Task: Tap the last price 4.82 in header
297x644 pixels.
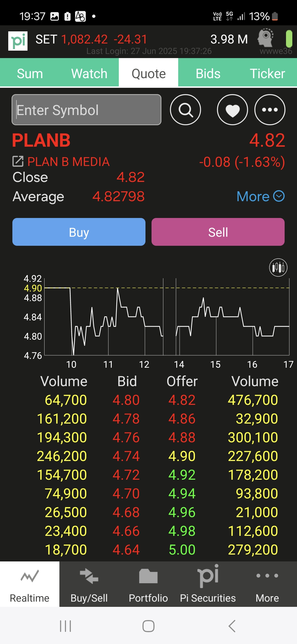Action: [267, 140]
